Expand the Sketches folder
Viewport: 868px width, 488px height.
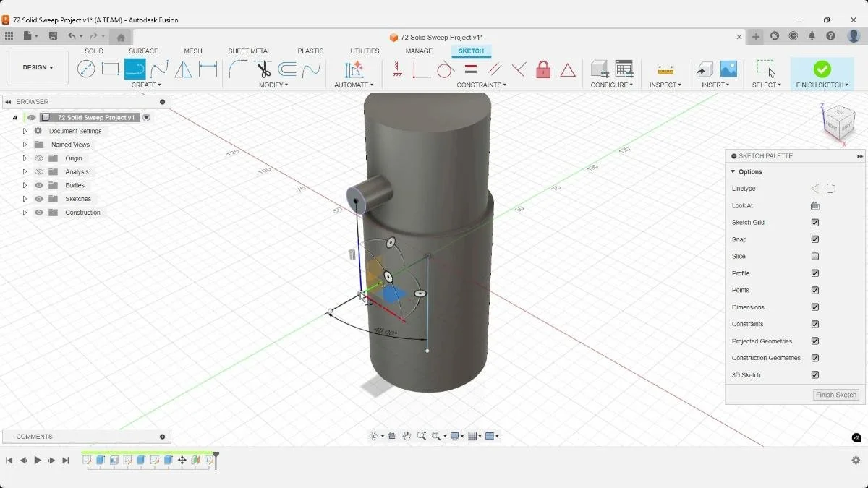click(25, 199)
